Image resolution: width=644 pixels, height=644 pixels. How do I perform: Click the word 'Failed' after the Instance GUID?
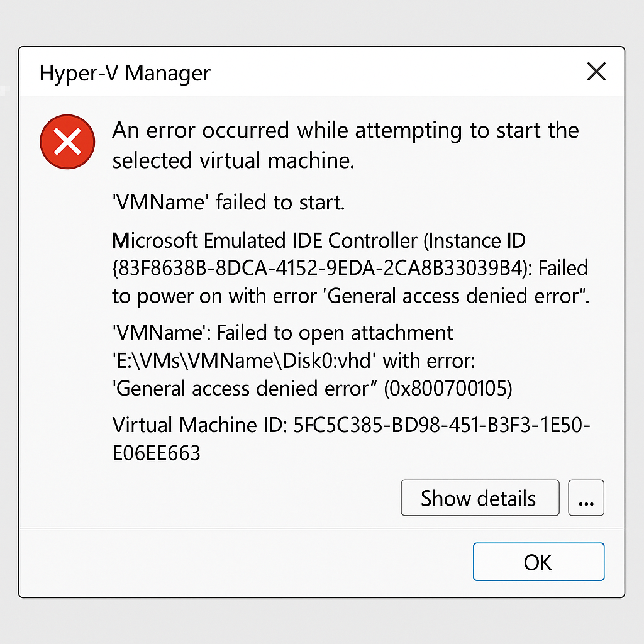563,268
